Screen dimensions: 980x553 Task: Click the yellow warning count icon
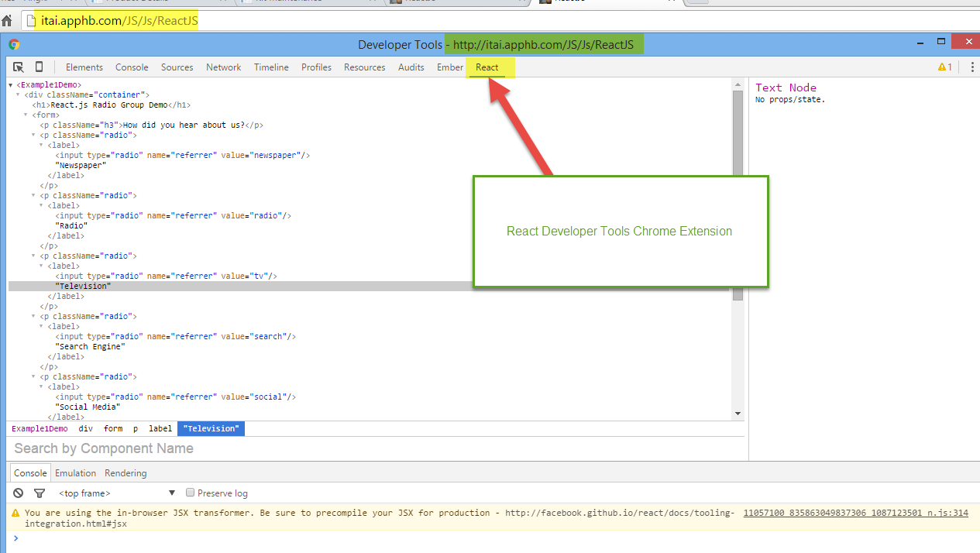944,67
